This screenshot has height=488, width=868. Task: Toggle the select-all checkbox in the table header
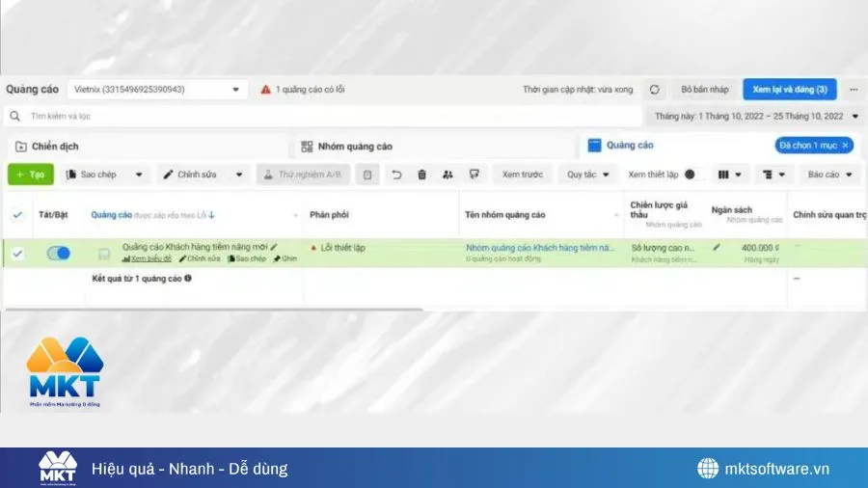point(17,215)
